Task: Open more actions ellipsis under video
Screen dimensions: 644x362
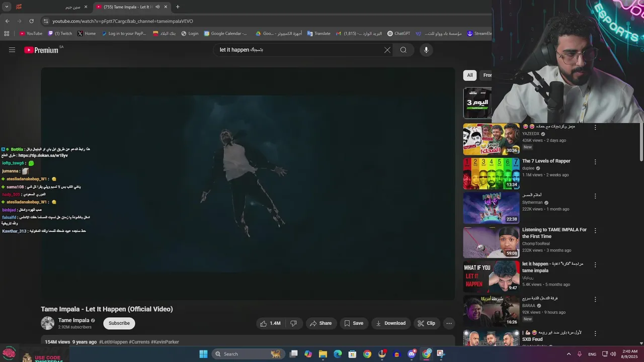Action: (449, 323)
